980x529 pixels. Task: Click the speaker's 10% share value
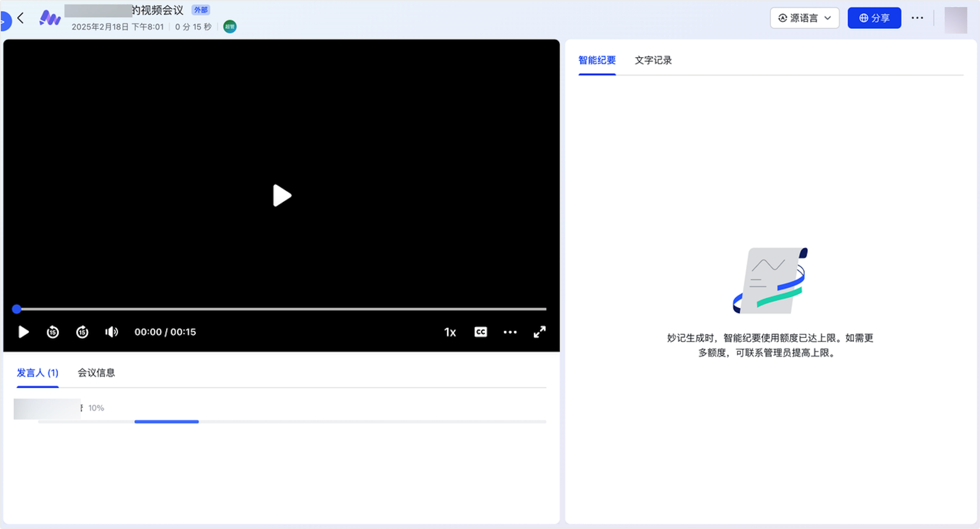(96, 408)
